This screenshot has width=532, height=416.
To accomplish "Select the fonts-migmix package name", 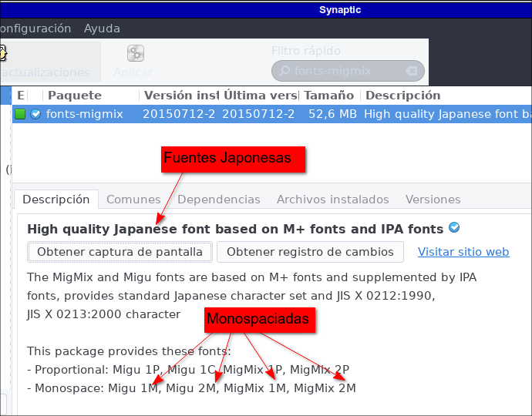I will pyautogui.click(x=85, y=114).
